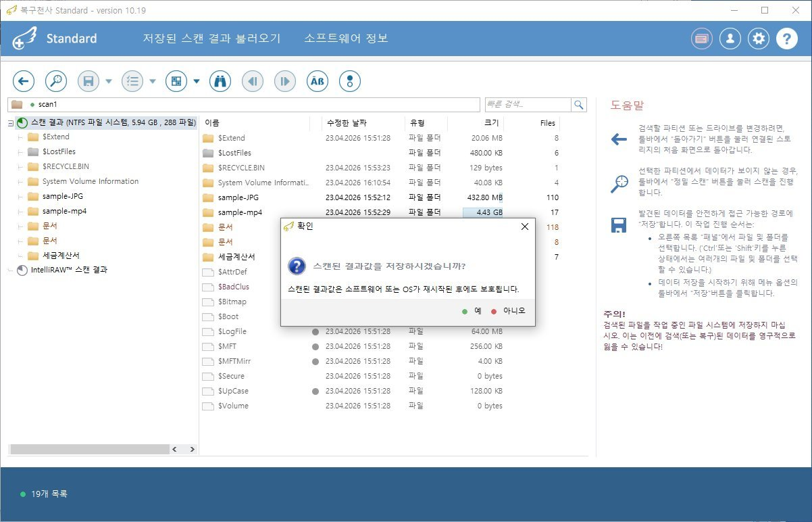Image resolution: width=812 pixels, height=522 pixels.
Task: Select the $Secure file in list
Action: point(382,376)
